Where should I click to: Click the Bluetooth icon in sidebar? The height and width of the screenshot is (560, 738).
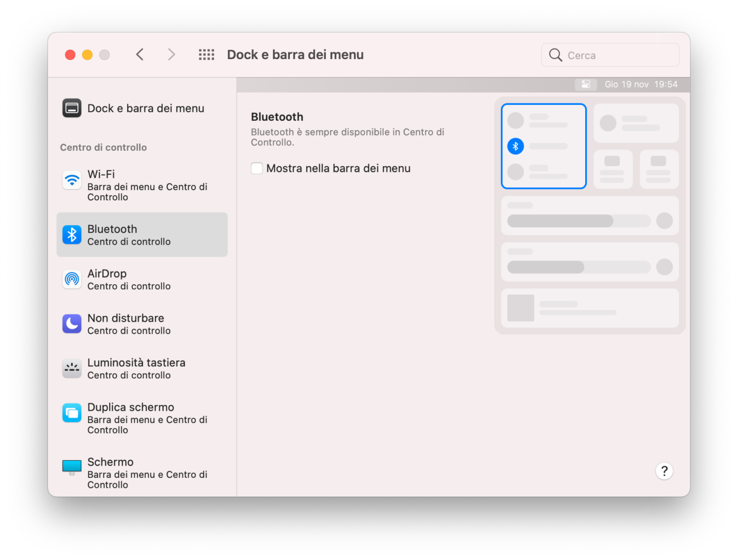click(x=72, y=235)
